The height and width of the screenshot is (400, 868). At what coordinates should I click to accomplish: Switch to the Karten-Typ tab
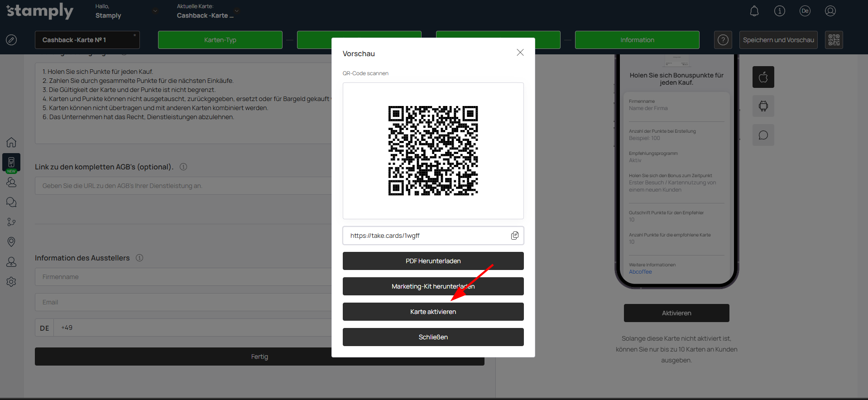tap(220, 40)
